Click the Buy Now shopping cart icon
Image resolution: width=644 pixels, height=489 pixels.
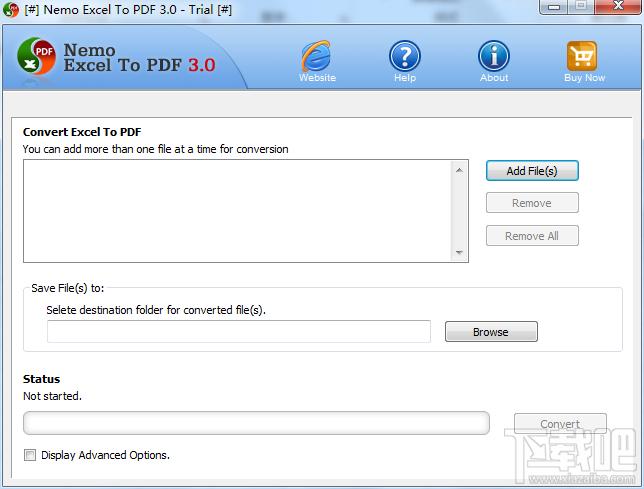click(582, 56)
